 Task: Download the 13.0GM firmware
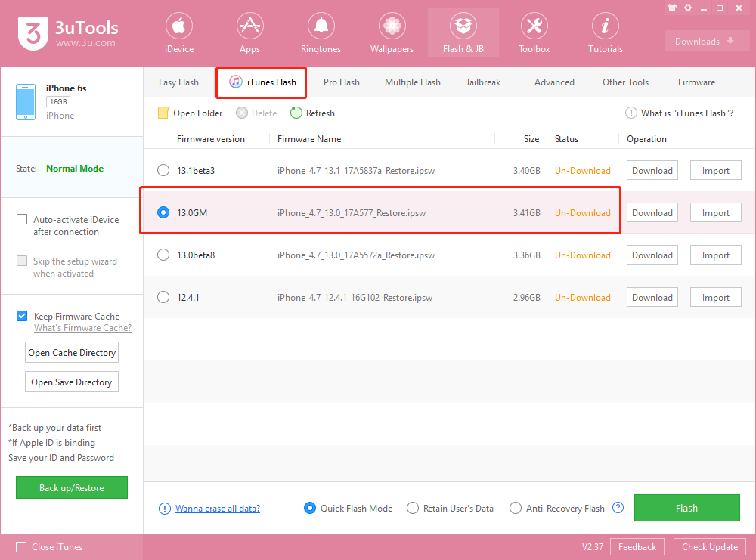point(652,213)
